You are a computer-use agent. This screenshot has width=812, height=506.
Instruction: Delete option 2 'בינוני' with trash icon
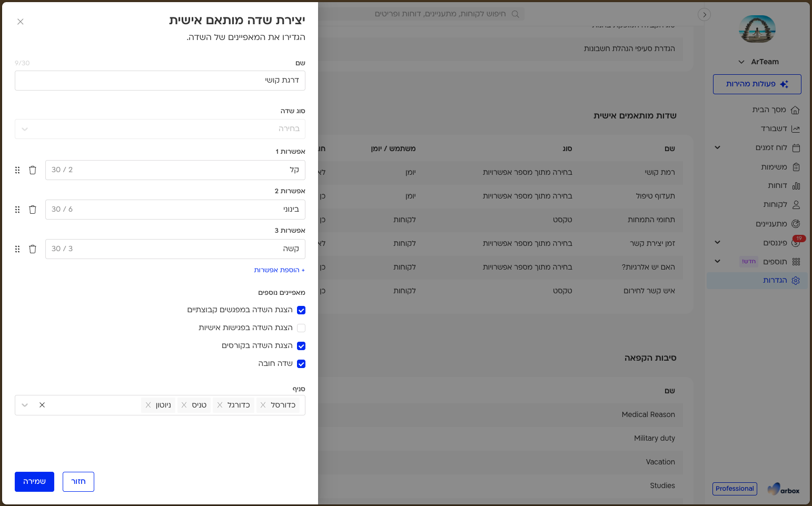pyautogui.click(x=33, y=210)
